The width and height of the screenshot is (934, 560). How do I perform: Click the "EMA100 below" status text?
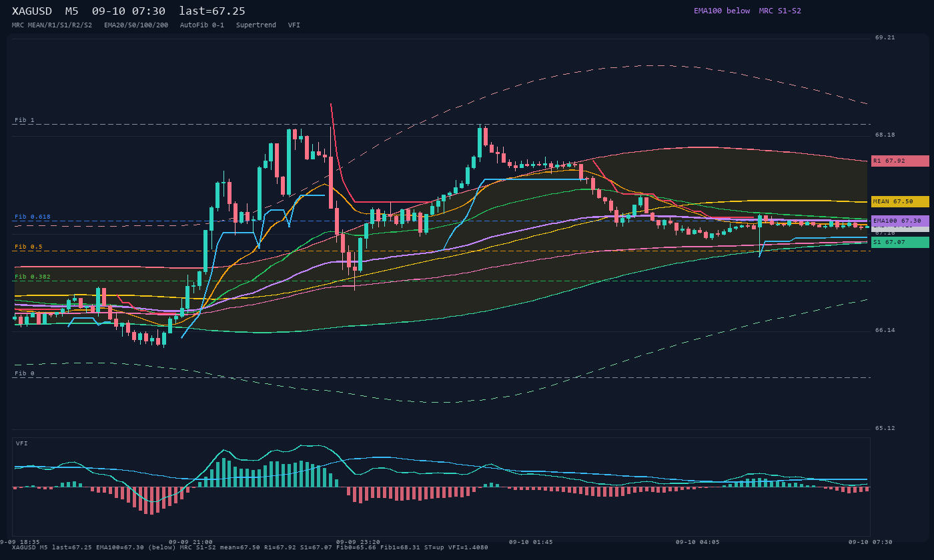[722, 11]
